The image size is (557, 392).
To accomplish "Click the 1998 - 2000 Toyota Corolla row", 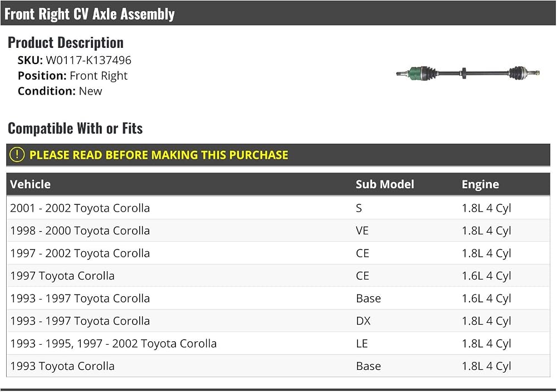I will pos(278,231).
